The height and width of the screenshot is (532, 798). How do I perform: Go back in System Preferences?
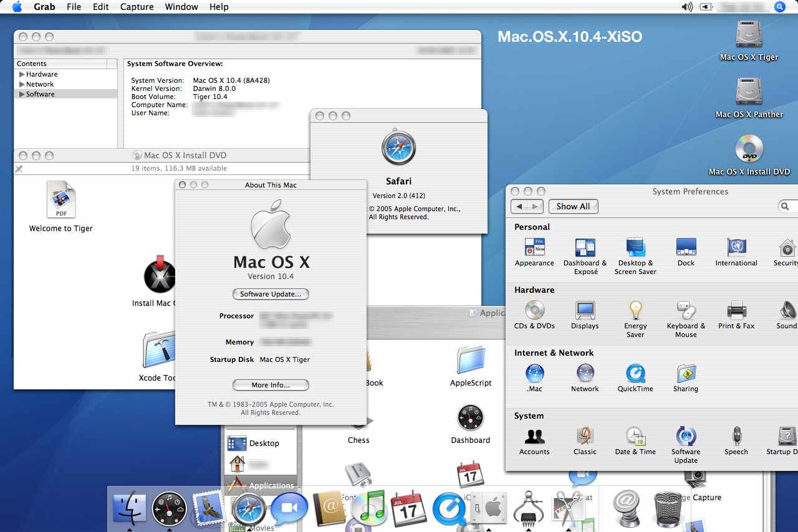(519, 206)
